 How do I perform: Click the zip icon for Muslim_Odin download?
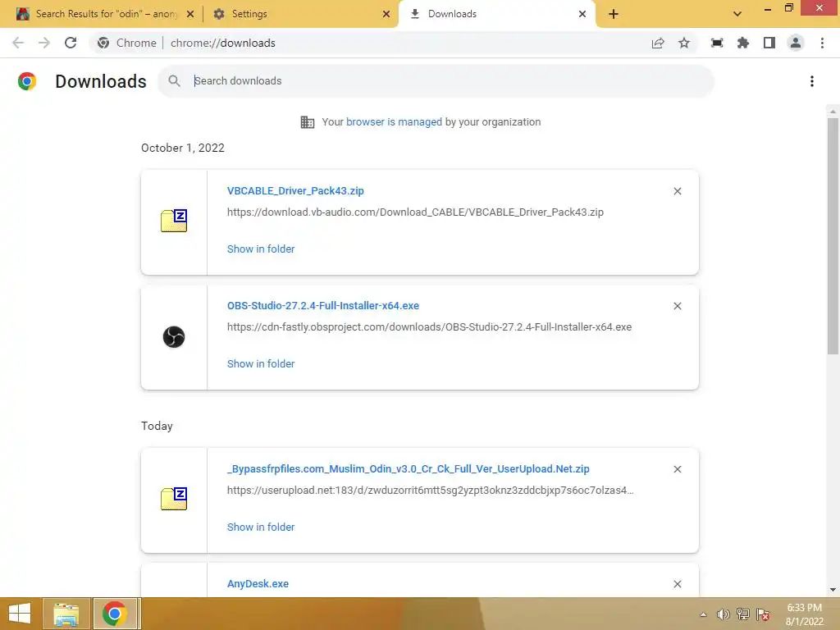pyautogui.click(x=174, y=498)
